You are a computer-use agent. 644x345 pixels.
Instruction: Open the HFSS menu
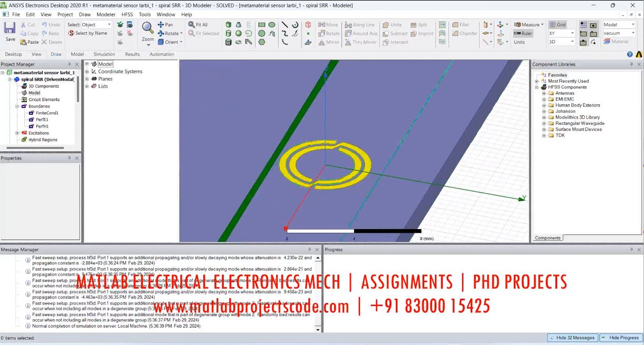(127, 15)
